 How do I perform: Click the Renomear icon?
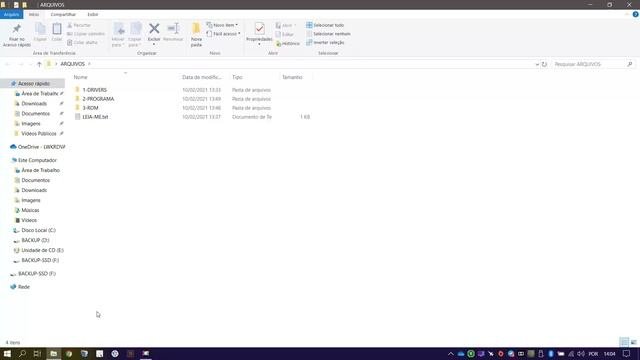click(x=173, y=29)
